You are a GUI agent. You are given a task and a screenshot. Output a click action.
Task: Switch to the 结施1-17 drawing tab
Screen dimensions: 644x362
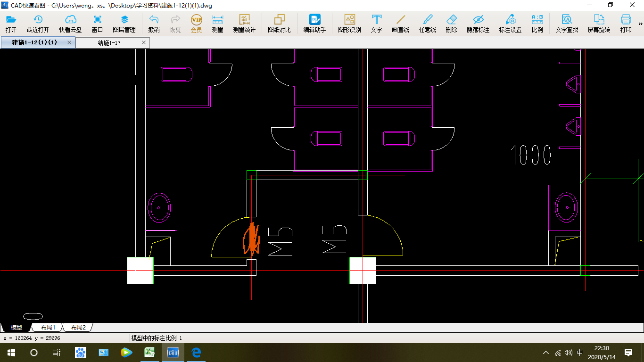109,43
